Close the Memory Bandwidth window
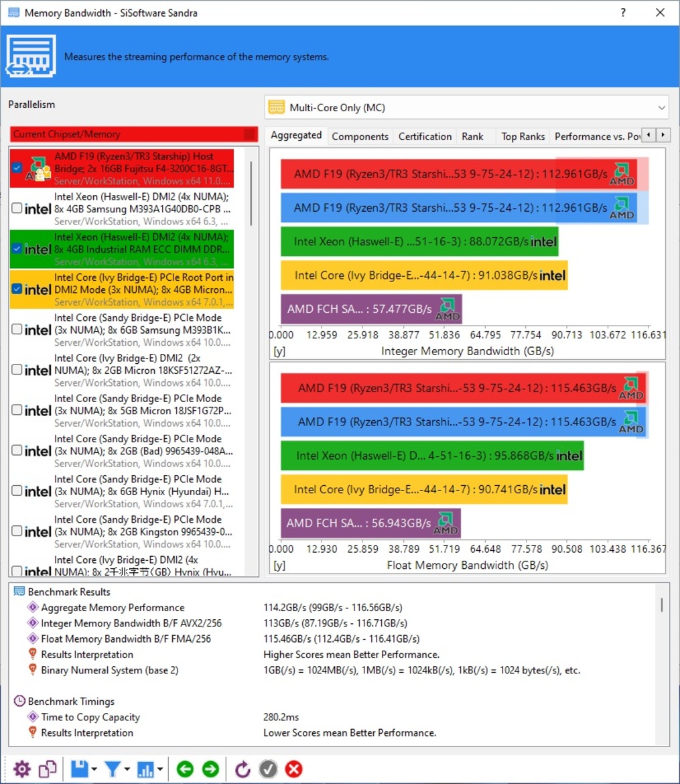This screenshot has width=680, height=784. click(x=660, y=13)
